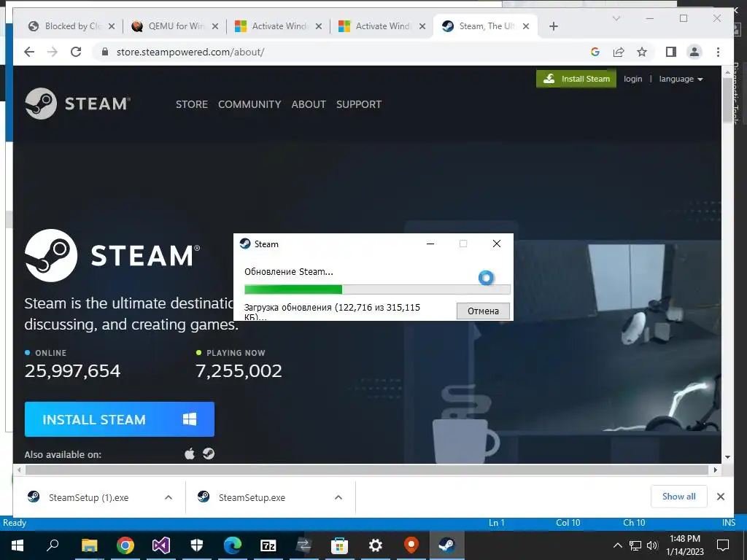Image resolution: width=747 pixels, height=560 pixels.
Task: Open the COMMUNITY menu item
Action: pos(249,104)
